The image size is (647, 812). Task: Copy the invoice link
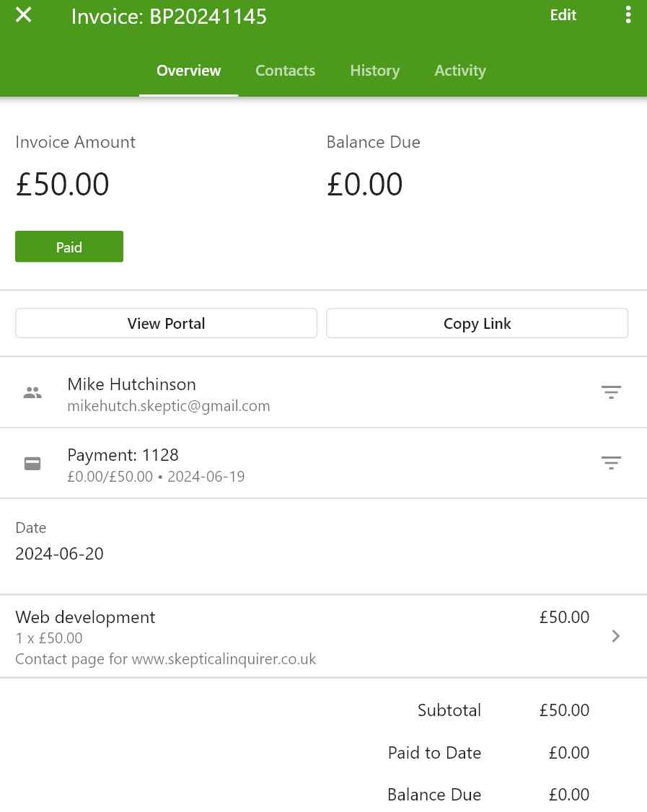click(477, 324)
